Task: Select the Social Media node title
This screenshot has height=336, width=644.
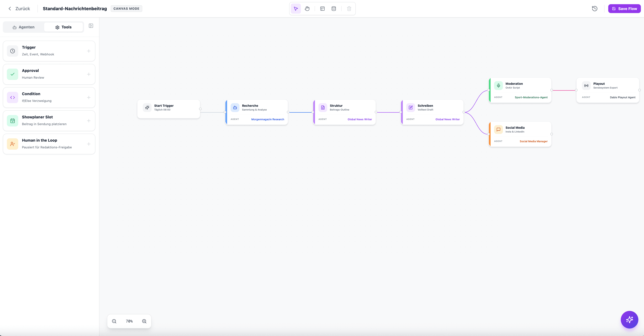Action: pyautogui.click(x=515, y=128)
